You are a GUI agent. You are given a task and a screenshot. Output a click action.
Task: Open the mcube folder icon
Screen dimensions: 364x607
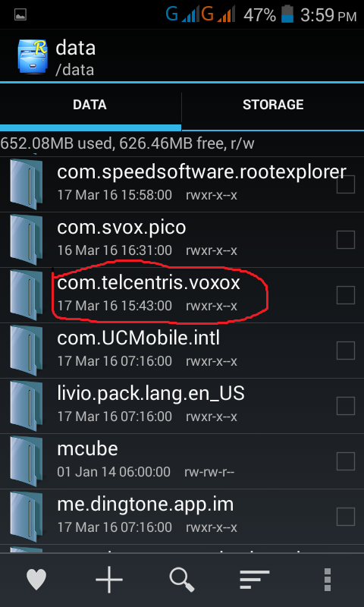(27, 461)
